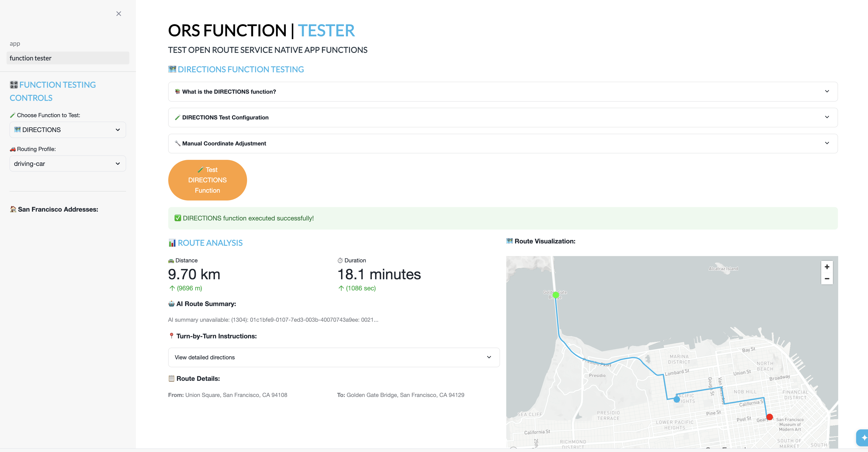Click the clipboard icon next to Route Details

coord(171,378)
